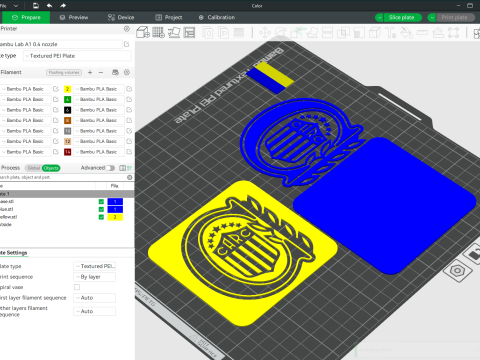Image resolution: width=480 pixels, height=360 pixels.
Task: Select the Assemble tool icon
Action: 438,33
